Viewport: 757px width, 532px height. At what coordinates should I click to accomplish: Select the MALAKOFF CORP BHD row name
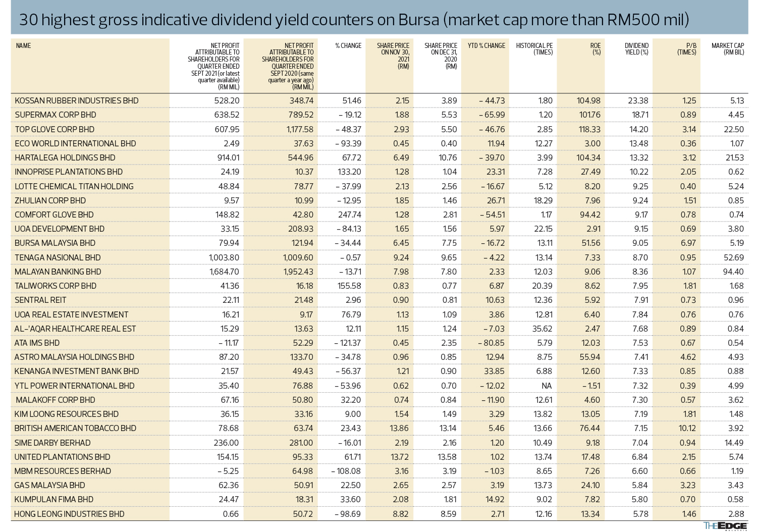point(56,400)
